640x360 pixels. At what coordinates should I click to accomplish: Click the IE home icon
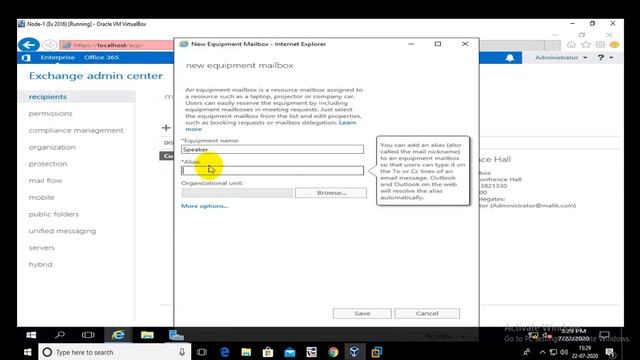coord(571,44)
